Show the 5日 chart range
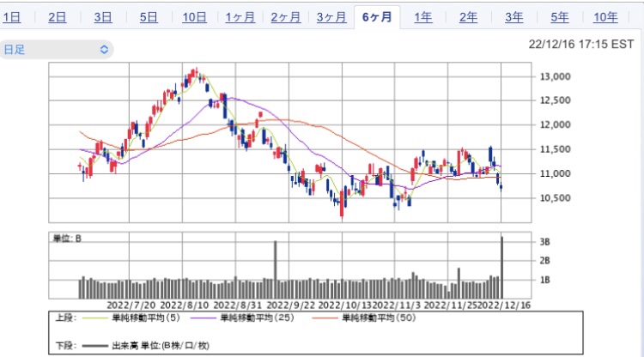This screenshot has width=644, height=357. pos(148,17)
